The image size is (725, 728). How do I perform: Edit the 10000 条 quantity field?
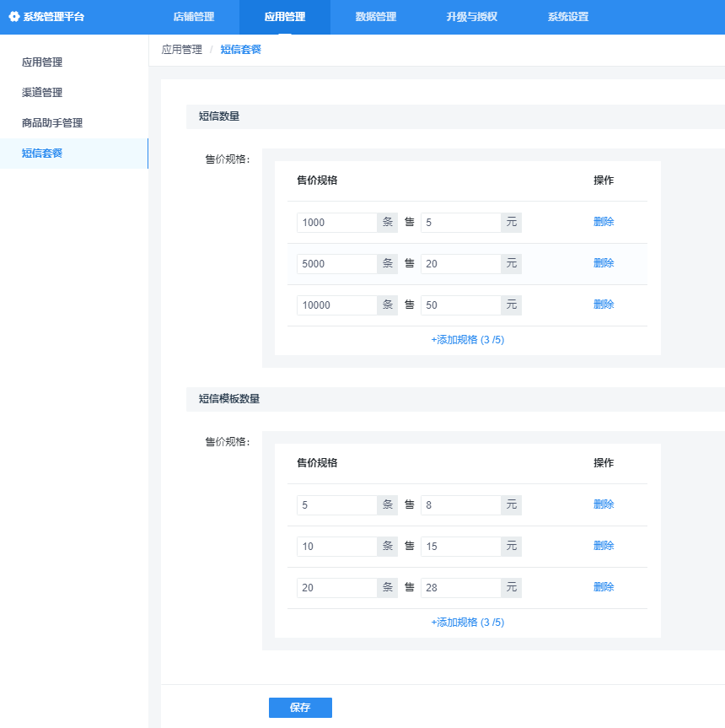click(336, 305)
